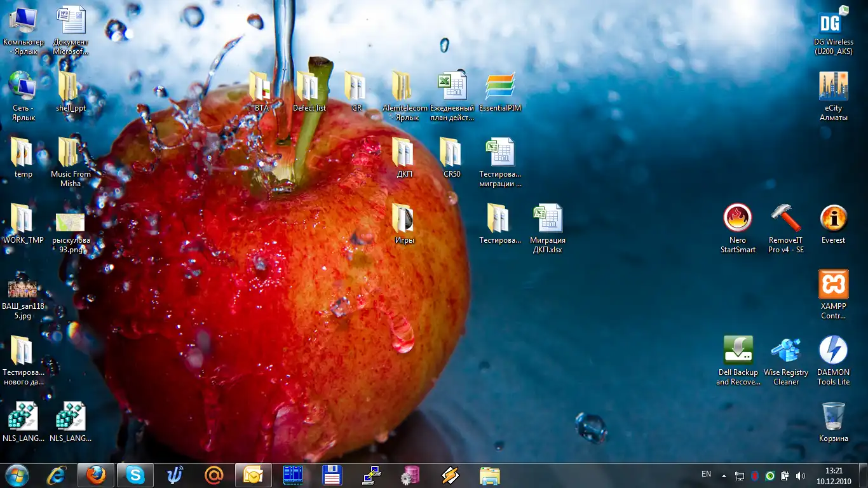Select the XAMPP Control Panel shortcut

(x=833, y=285)
